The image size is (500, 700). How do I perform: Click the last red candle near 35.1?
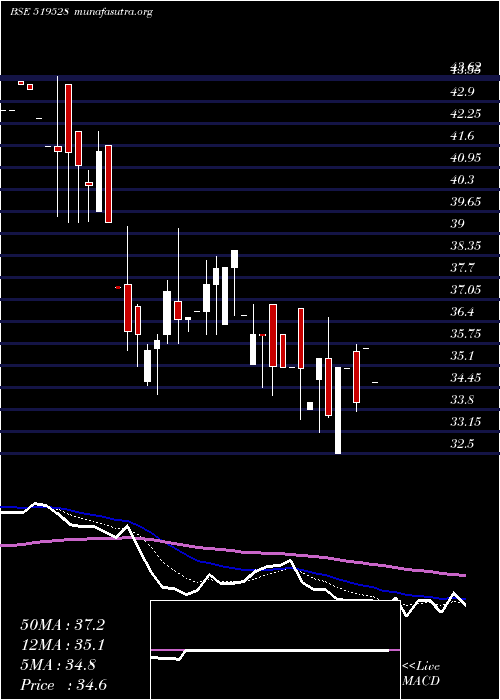(x=356, y=377)
